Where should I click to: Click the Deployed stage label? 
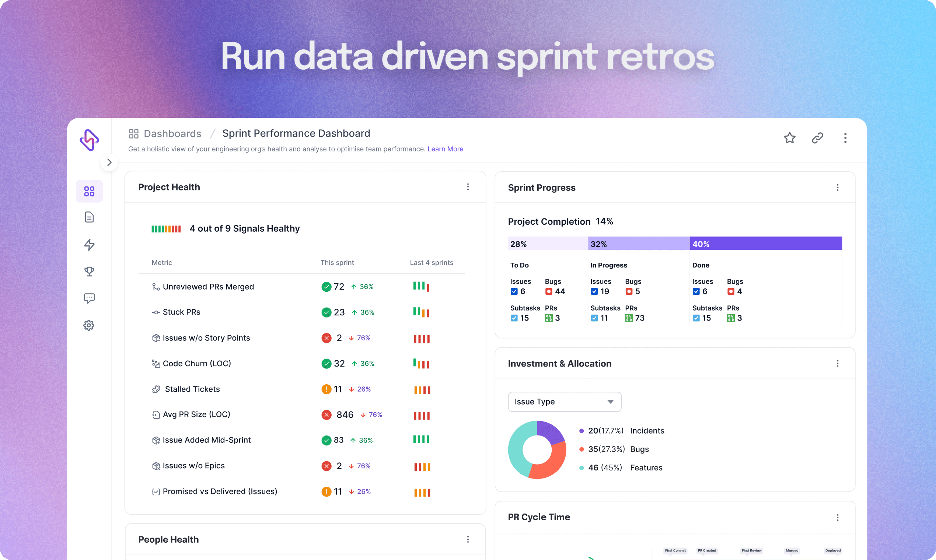(832, 550)
